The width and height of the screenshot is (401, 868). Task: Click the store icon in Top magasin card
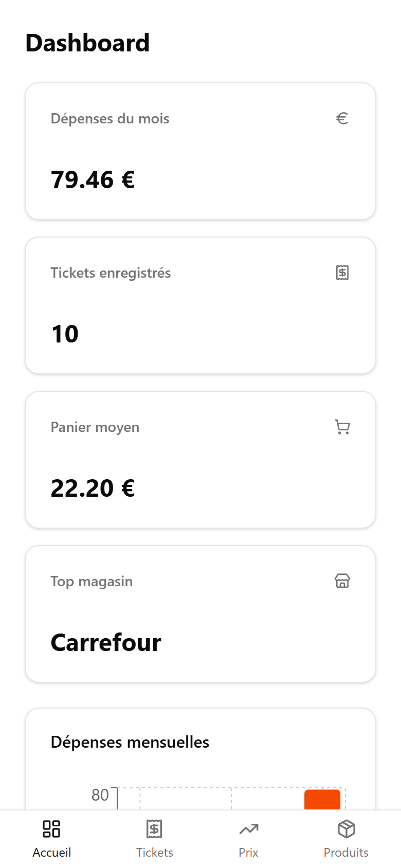tap(342, 581)
